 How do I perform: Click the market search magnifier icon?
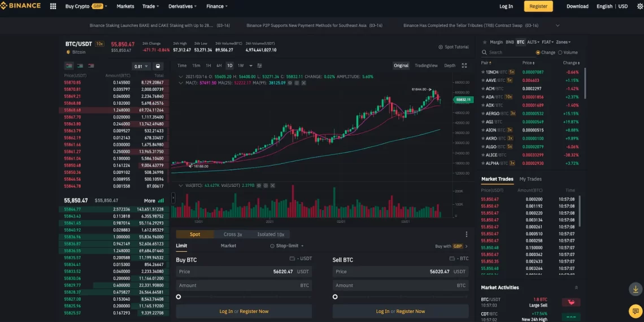(x=484, y=53)
